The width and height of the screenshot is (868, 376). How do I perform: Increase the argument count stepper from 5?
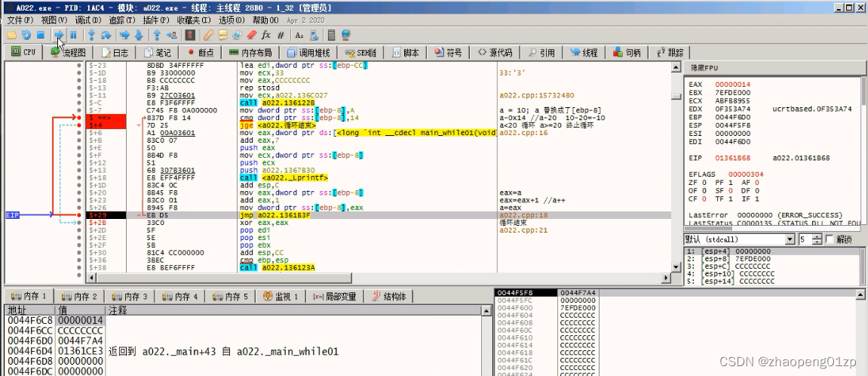click(x=817, y=237)
